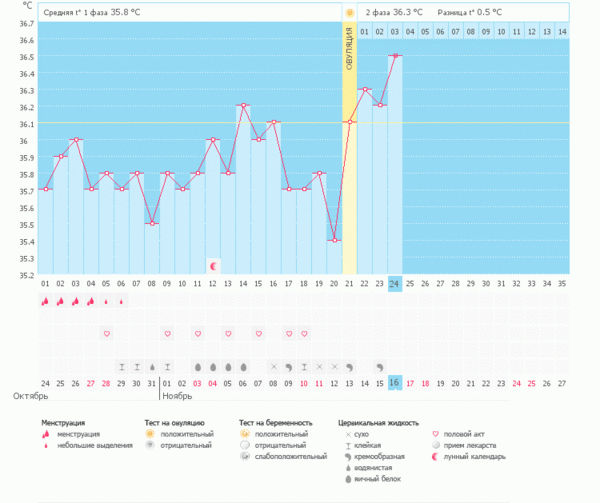The width and height of the screenshot is (600, 503).
Task: Select the creamy fluid icon on cycle day 23
Action: tap(380, 366)
